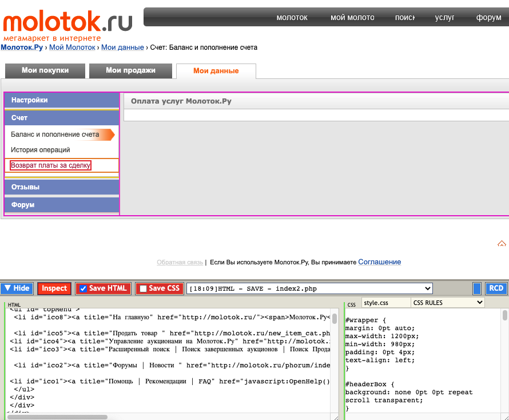This screenshot has height=420, width=509.
Task: Click the small blue square button beside RCD
Action: click(x=477, y=288)
